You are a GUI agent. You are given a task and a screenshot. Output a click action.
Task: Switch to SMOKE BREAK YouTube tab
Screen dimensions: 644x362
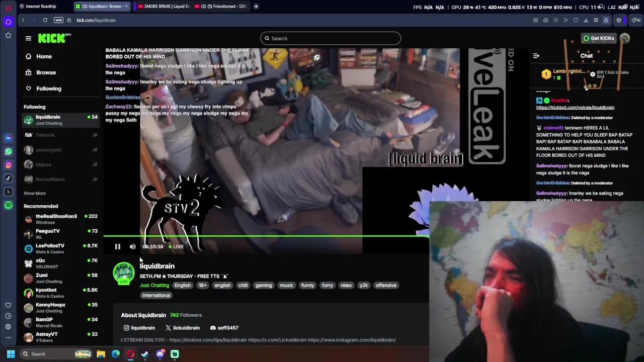point(163,7)
